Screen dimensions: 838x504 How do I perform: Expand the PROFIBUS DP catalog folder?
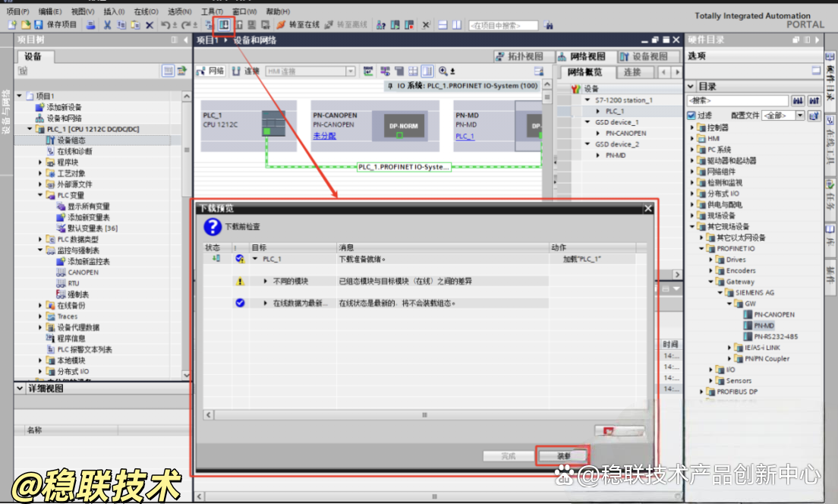[701, 392]
